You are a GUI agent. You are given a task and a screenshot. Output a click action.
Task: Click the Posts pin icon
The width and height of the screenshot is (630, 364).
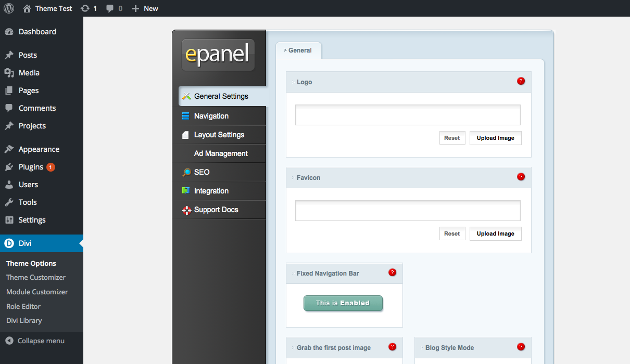point(9,55)
